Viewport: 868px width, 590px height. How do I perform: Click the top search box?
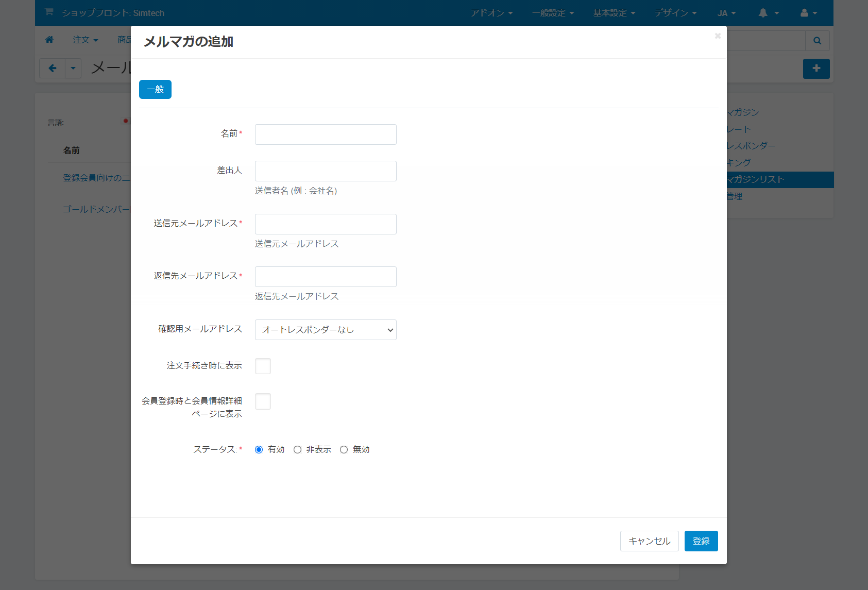click(x=766, y=41)
